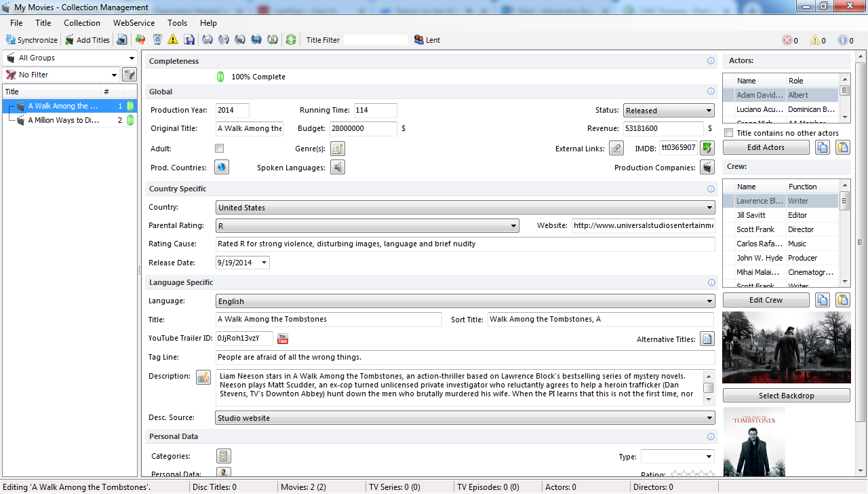The image size is (868, 494).
Task: Open the Help menu
Action: [208, 23]
